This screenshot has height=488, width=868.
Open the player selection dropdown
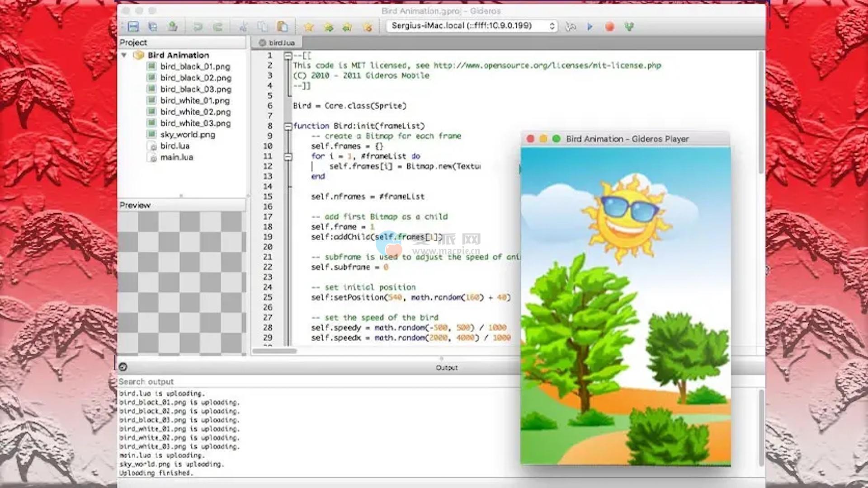(x=472, y=26)
